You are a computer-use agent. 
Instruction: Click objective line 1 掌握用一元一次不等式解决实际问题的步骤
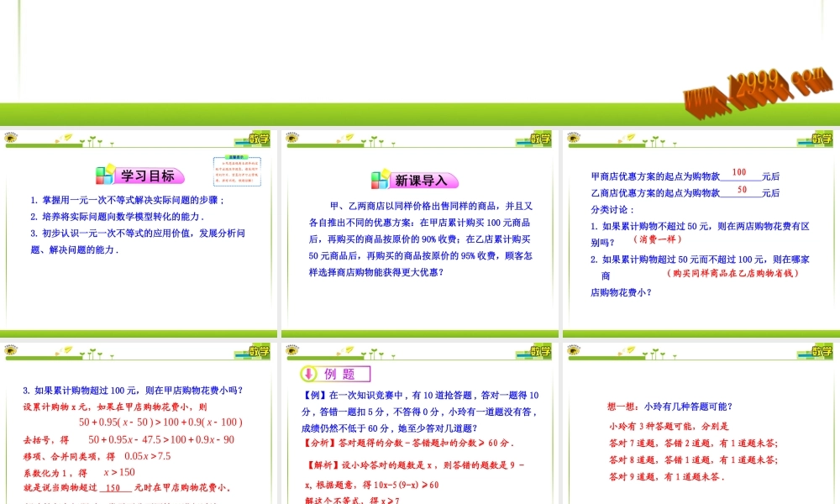point(128,200)
